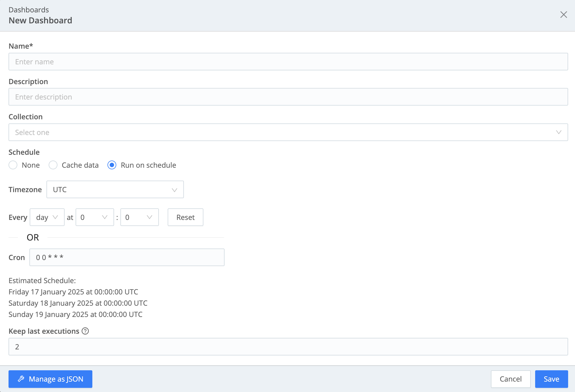
Task: Click the Dashboards breadcrumb label
Action: 29,10
